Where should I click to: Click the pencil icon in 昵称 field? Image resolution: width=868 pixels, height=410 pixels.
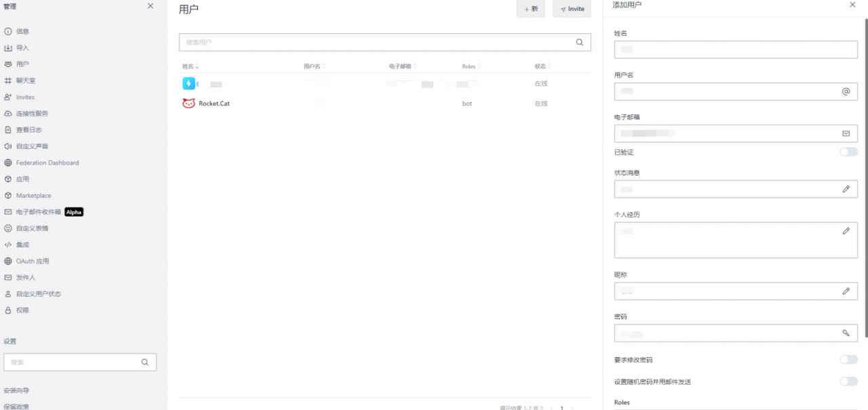[x=846, y=291]
